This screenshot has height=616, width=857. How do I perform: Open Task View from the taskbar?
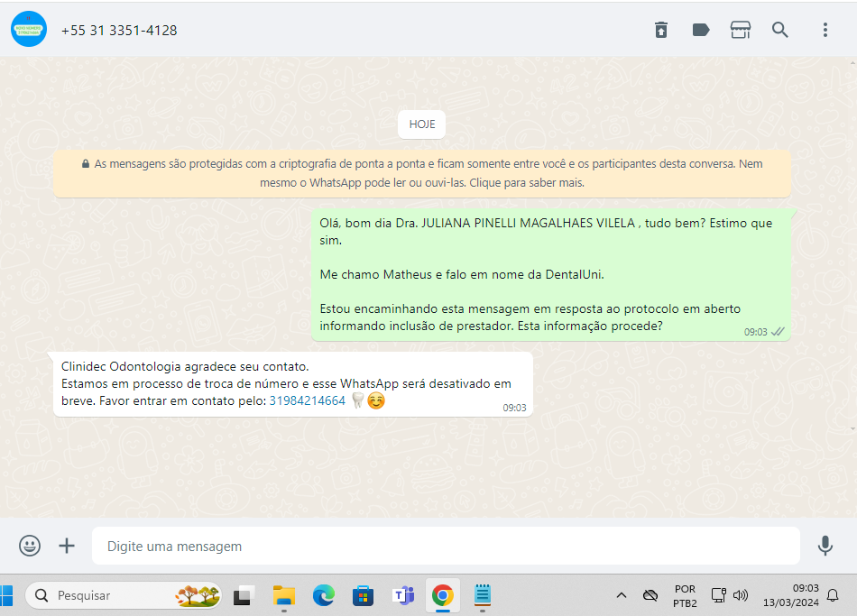pos(244,595)
